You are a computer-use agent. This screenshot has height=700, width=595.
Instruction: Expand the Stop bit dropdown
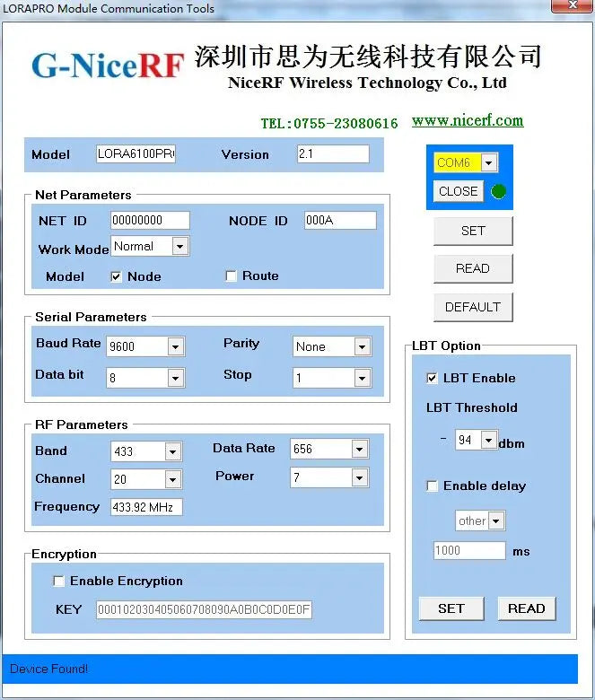(362, 378)
